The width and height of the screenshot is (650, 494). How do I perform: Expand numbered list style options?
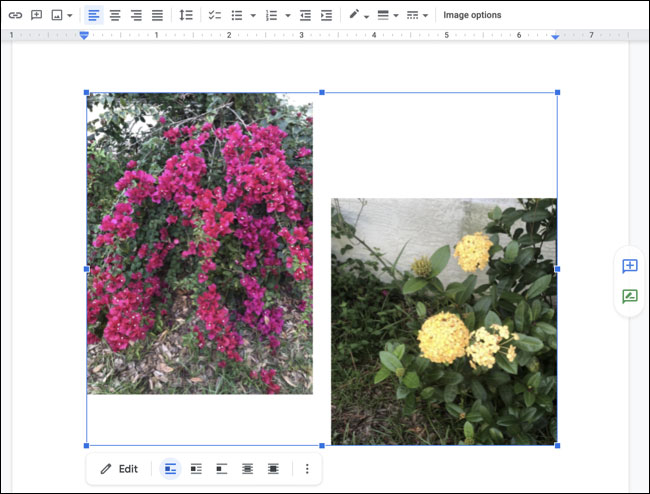point(288,16)
